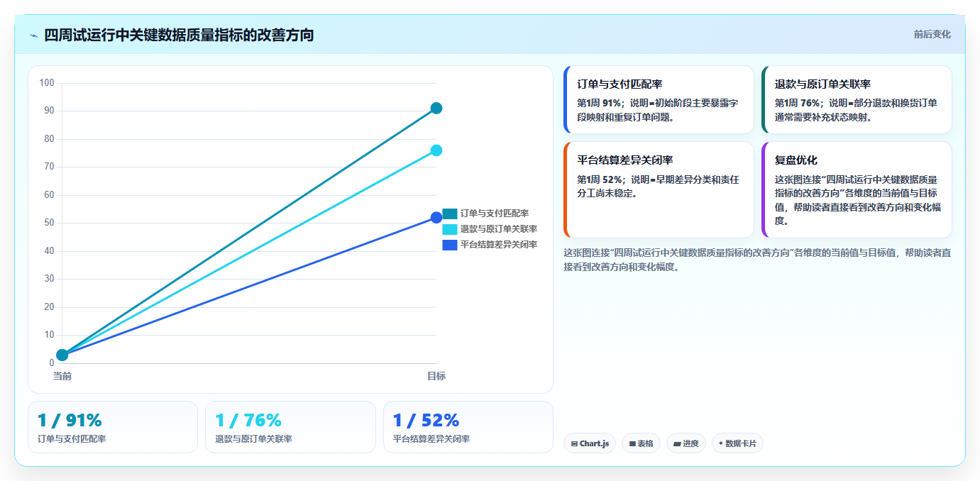Toggle 平台结算差异关闭率 legend color swatch
Image resolution: width=980 pixels, height=481 pixels.
450,245
